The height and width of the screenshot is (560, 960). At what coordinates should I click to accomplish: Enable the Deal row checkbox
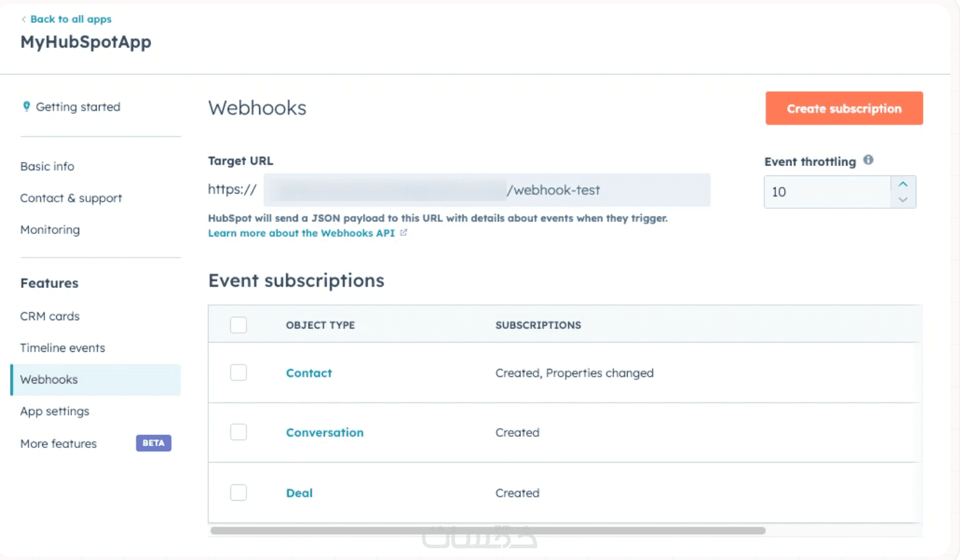[x=239, y=493]
